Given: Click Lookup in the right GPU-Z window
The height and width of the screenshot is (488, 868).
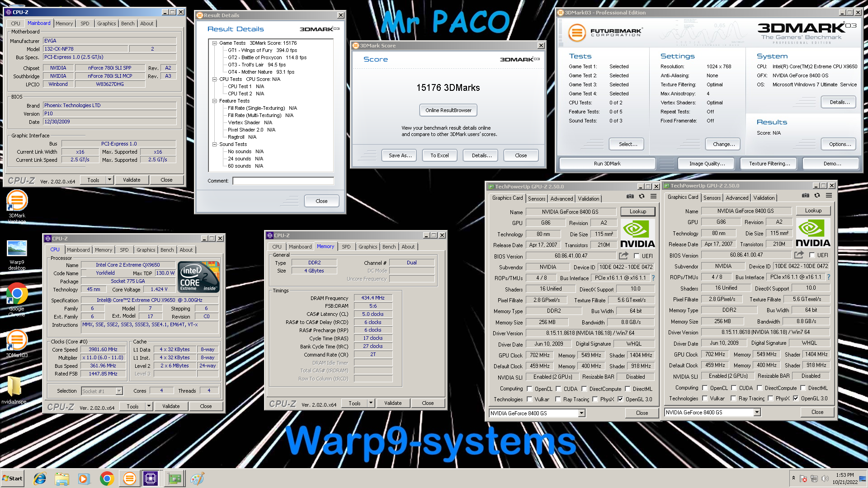Looking at the screenshot, I should click(x=813, y=211).
